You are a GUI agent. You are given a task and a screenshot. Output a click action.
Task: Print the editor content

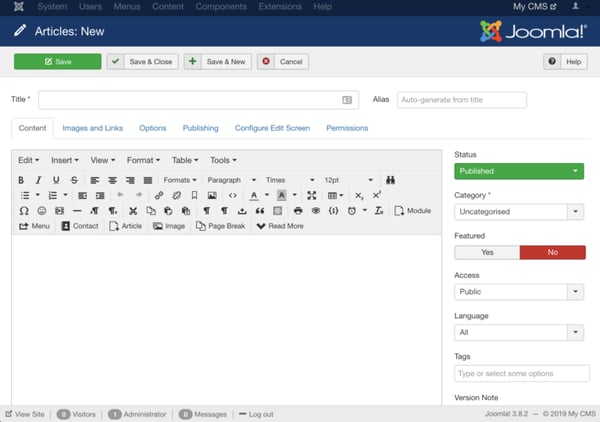pyautogui.click(x=298, y=211)
